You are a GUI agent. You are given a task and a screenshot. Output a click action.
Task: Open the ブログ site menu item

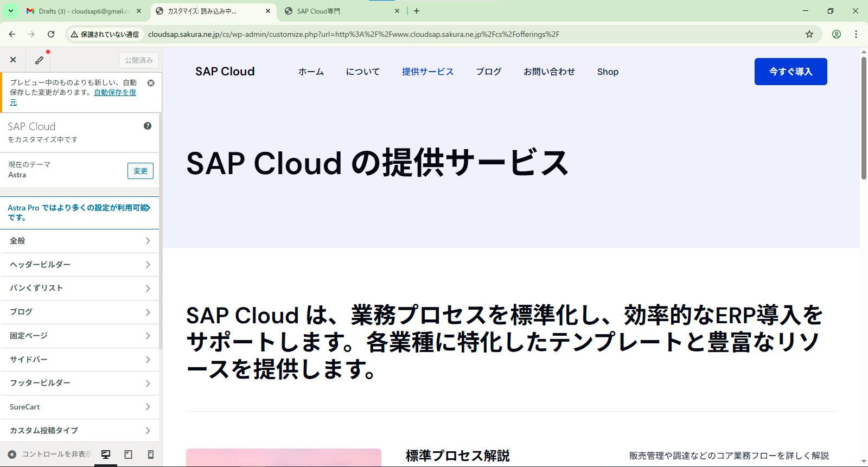[489, 72]
